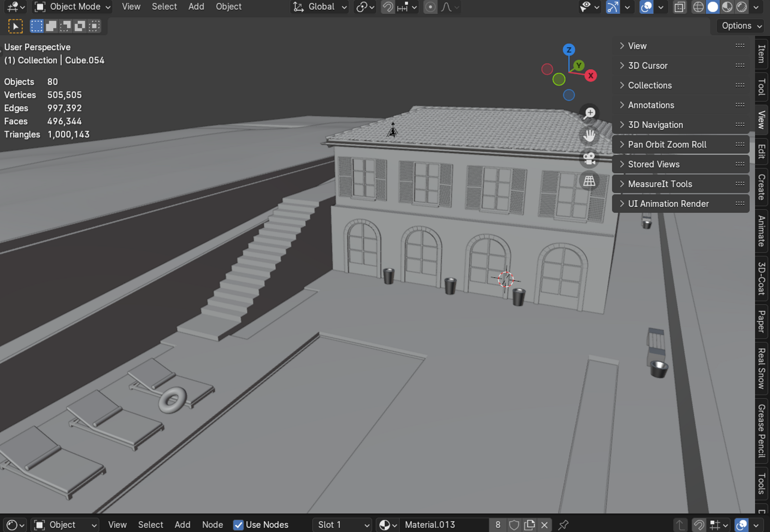Choose the subtract selection mode icon
Screen dimensions: 770x532
(65, 26)
